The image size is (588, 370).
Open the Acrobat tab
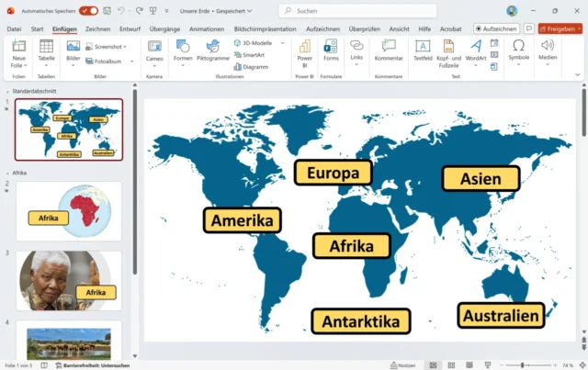coord(451,28)
